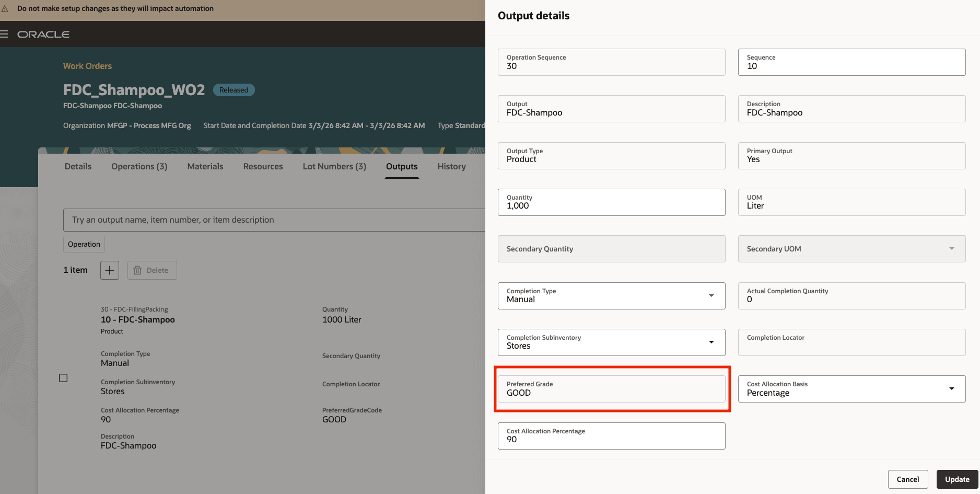The height and width of the screenshot is (494, 980).
Task: Click the Sequence input field
Action: [x=851, y=62]
